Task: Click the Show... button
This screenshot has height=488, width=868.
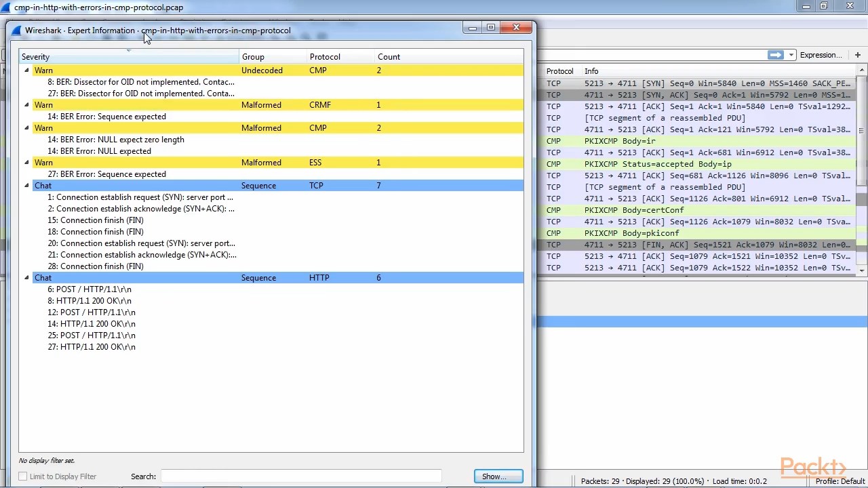Action: (498, 476)
